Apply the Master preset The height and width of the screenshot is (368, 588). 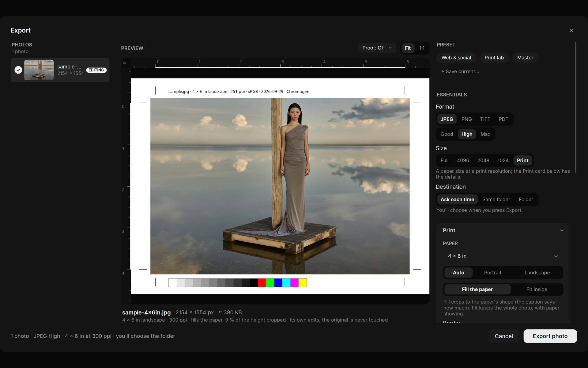tap(525, 58)
